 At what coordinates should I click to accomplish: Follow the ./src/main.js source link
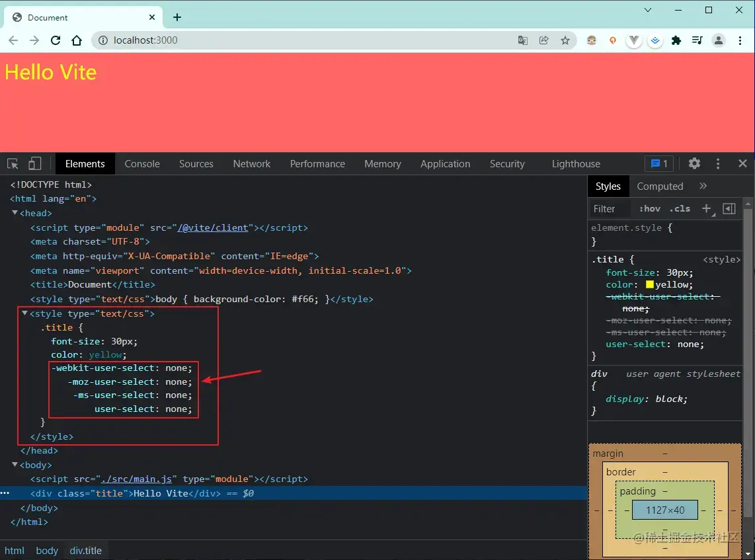[x=137, y=479]
